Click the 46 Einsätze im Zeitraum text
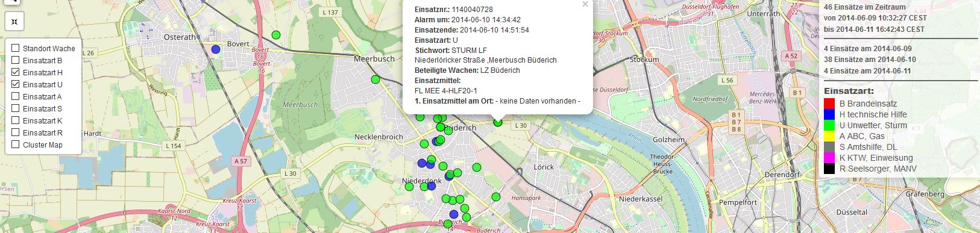Image resolution: width=980 pixels, height=233 pixels. (x=864, y=7)
